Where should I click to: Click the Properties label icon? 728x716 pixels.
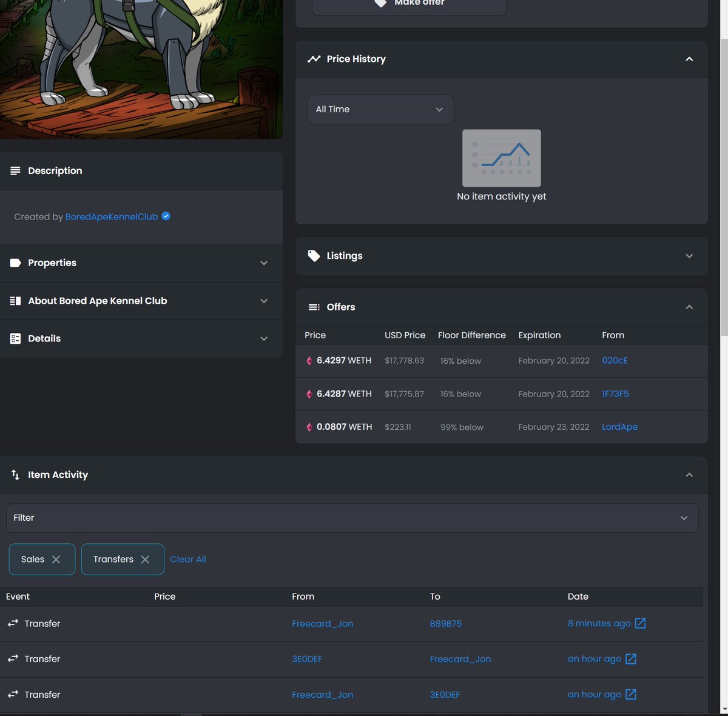tap(15, 263)
